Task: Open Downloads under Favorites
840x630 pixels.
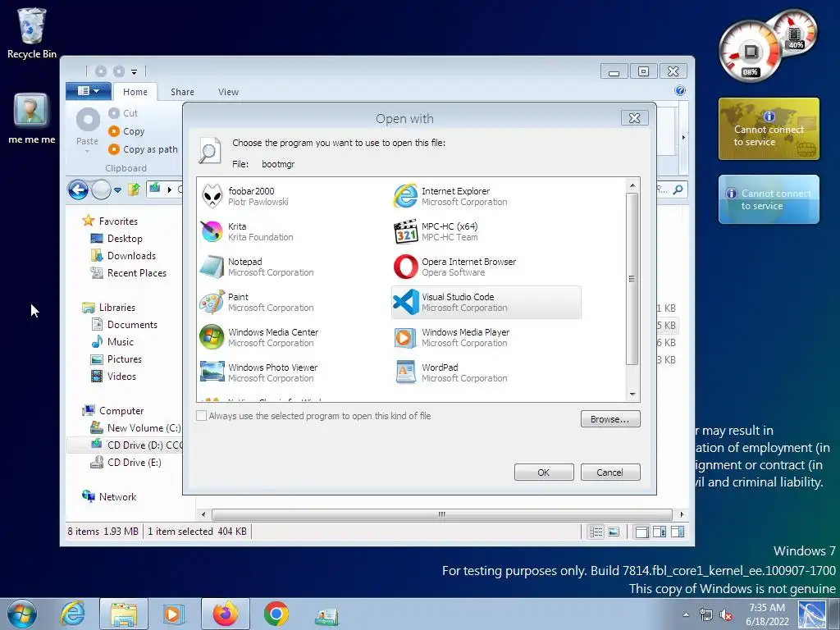Action: tap(123, 256)
